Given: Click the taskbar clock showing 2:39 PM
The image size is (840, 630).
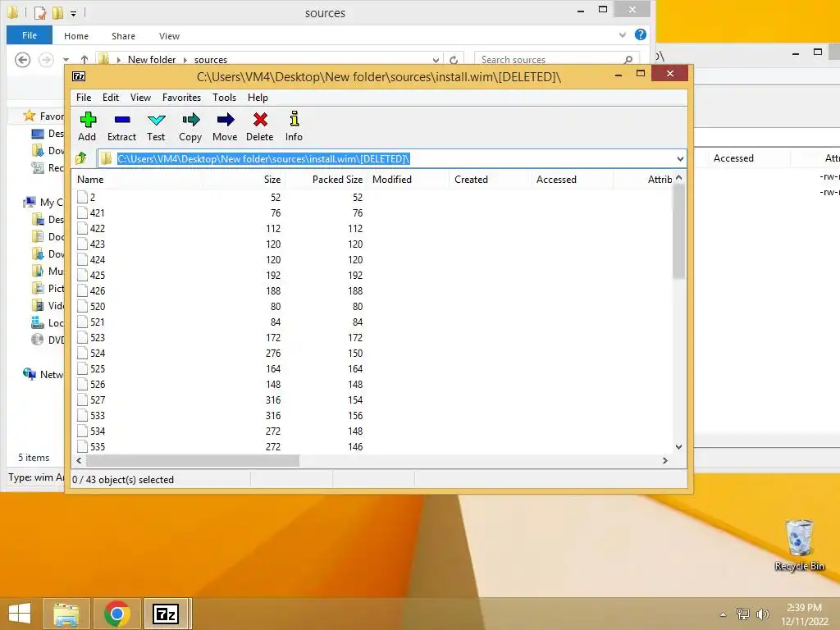Looking at the screenshot, I should pos(804,614).
